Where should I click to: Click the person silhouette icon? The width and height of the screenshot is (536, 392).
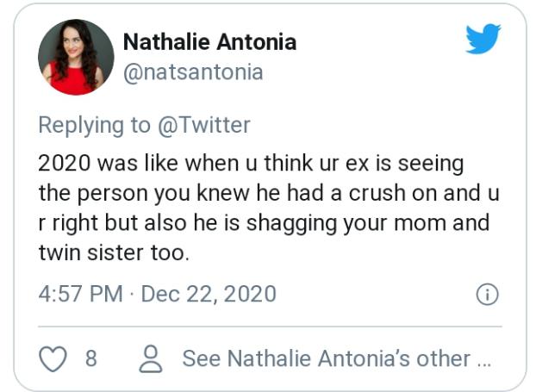[x=152, y=358]
